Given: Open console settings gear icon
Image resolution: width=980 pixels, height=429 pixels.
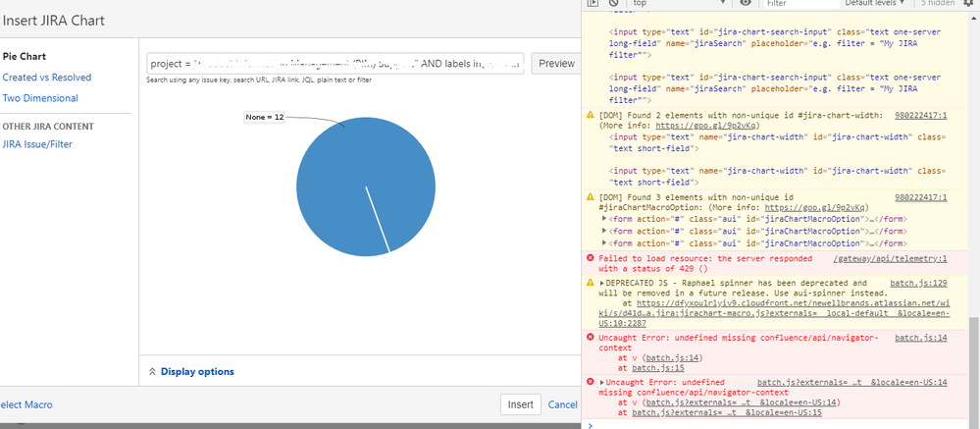Looking at the screenshot, I should pos(969,3).
